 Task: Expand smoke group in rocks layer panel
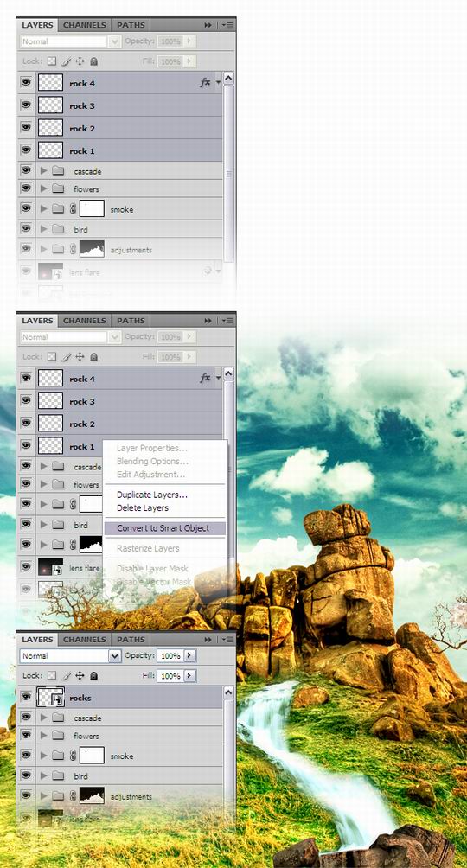point(44,756)
